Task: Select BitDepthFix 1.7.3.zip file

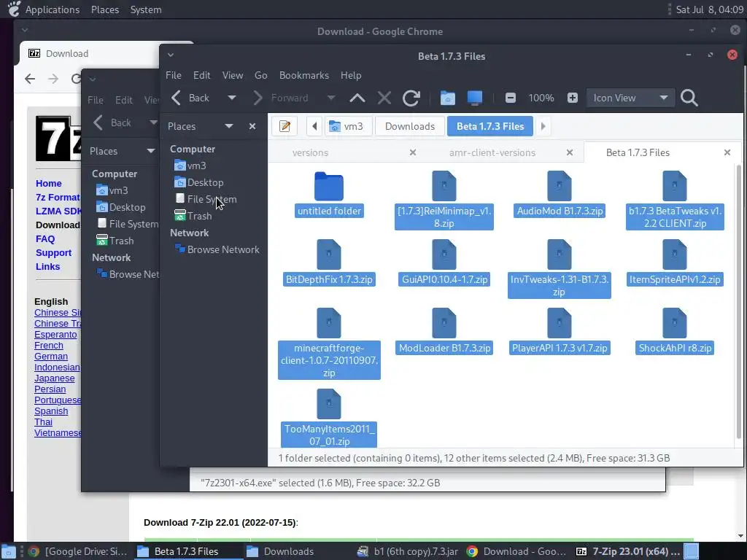Action: pos(329,263)
